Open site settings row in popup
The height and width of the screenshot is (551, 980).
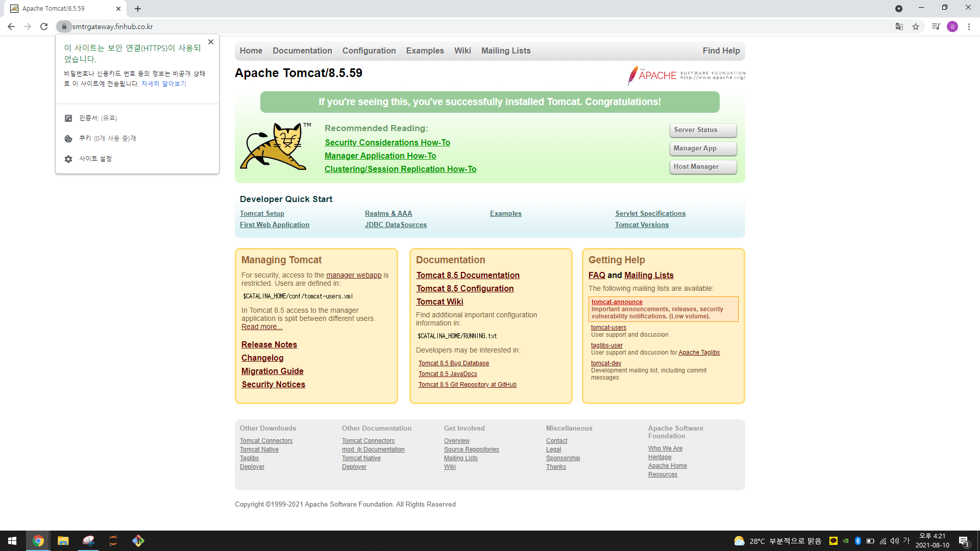(x=137, y=159)
